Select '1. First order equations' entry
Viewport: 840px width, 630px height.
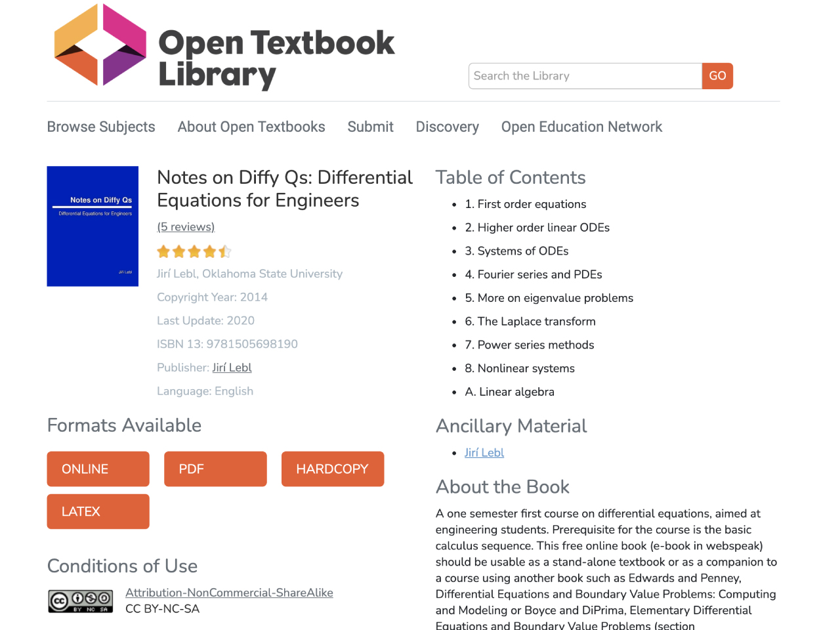[526, 204]
